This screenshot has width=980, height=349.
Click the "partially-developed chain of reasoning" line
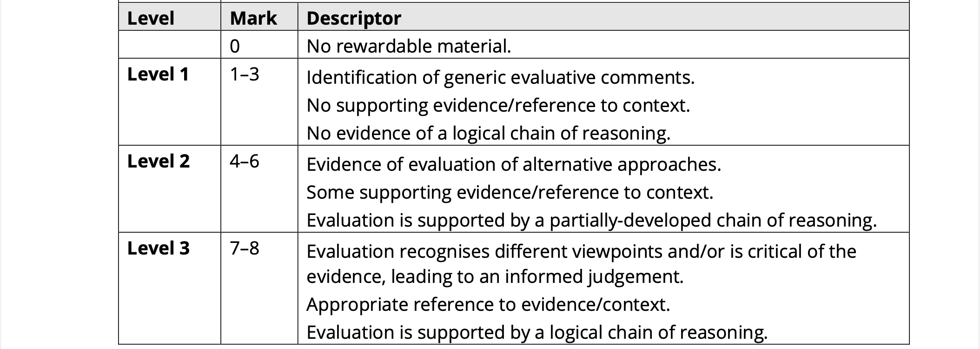[591, 220]
